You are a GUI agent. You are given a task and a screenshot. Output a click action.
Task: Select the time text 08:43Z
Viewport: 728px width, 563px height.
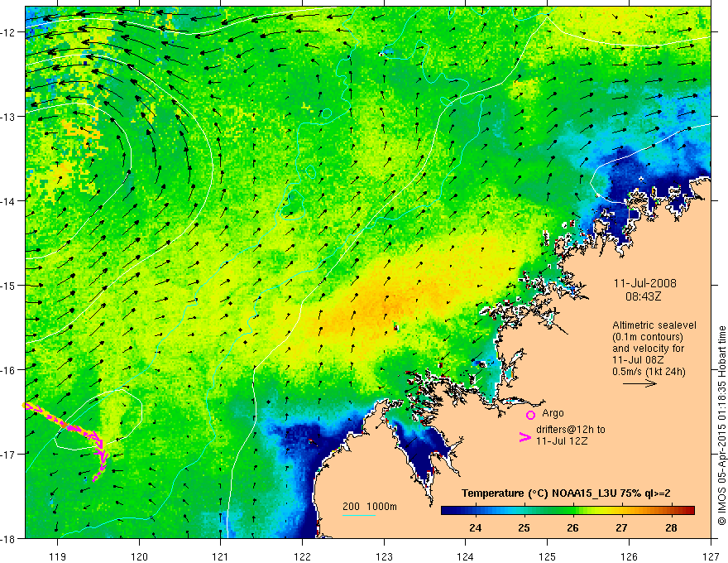tap(643, 296)
